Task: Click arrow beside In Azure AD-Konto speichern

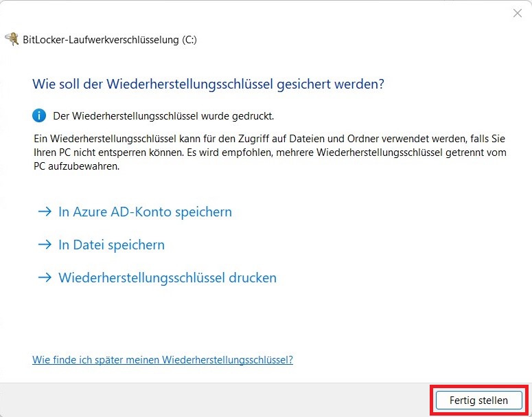Action: click(45, 212)
